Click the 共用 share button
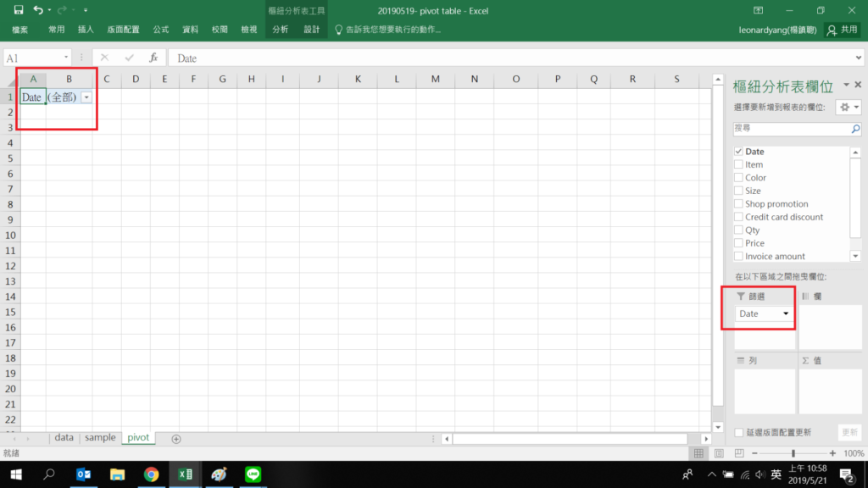The height and width of the screenshot is (488, 868). pos(843,30)
